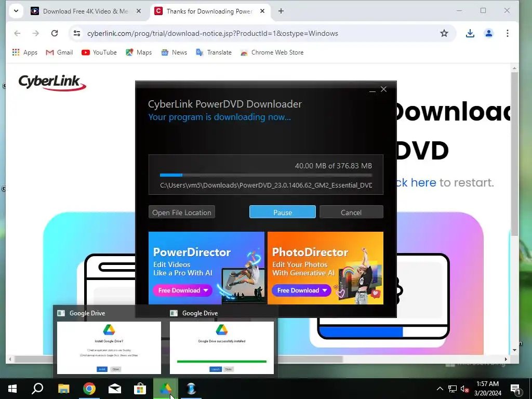The width and height of the screenshot is (532, 399).
Task: Click the 40.00 MB of 376.83 MB text
Action: coord(333,166)
